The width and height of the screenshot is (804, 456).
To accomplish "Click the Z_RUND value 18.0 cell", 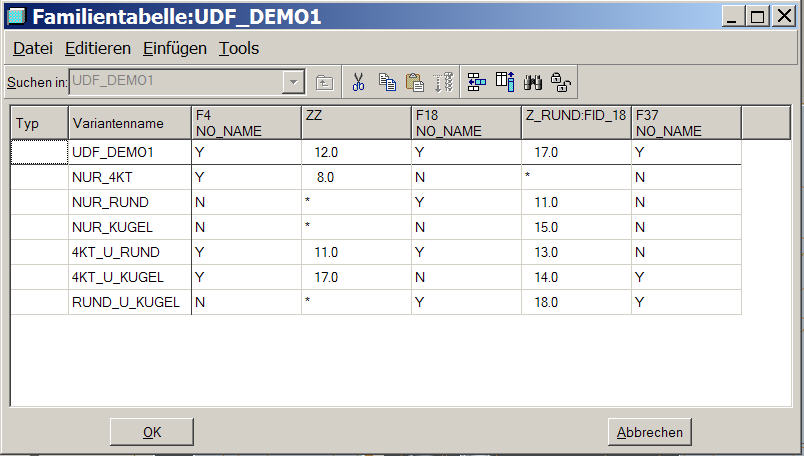I will pos(576,302).
